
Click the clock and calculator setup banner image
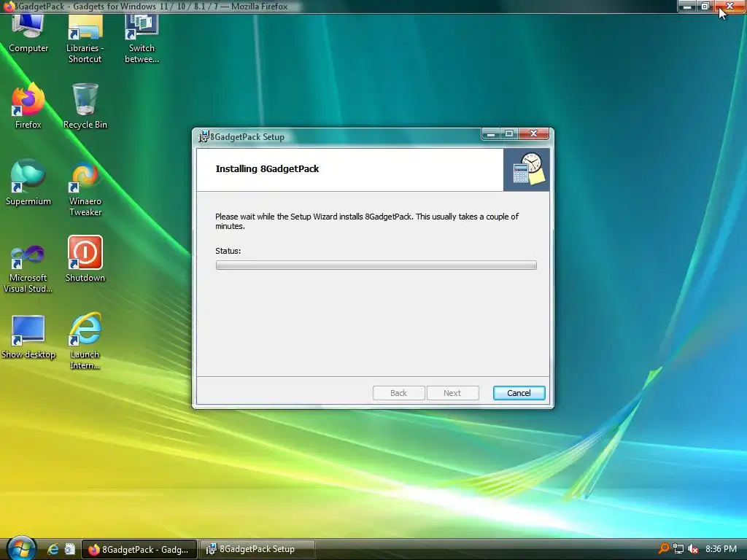527,169
